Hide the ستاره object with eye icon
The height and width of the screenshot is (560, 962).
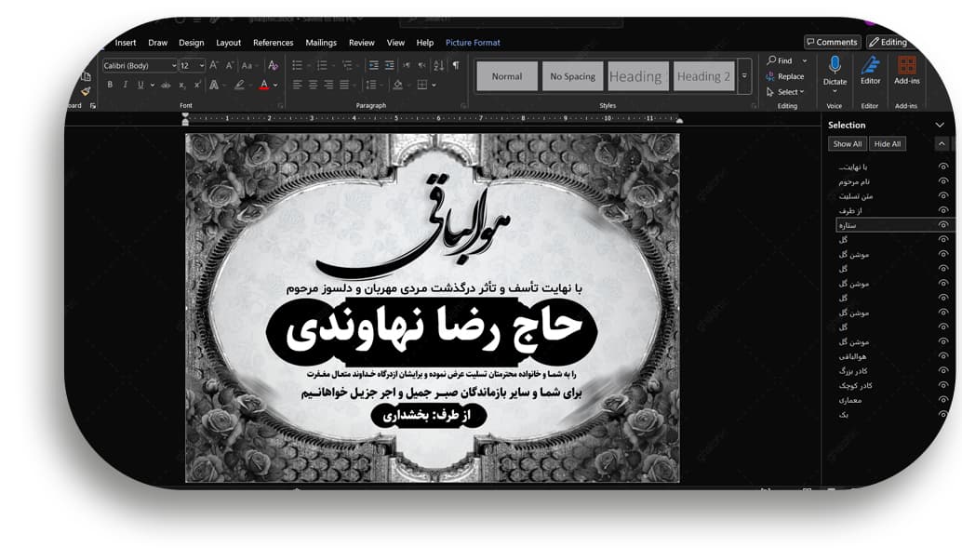(943, 225)
